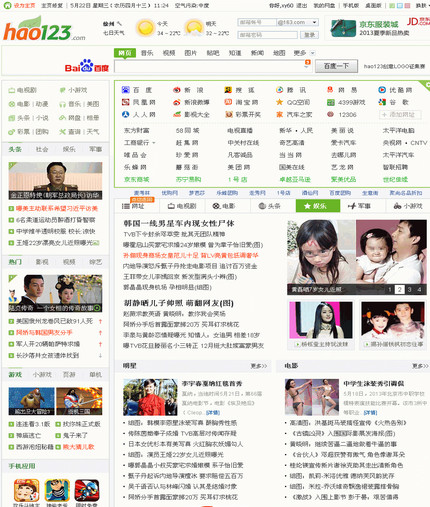
Task: Click the 百度一下 search button
Action: pyautogui.click(x=336, y=66)
